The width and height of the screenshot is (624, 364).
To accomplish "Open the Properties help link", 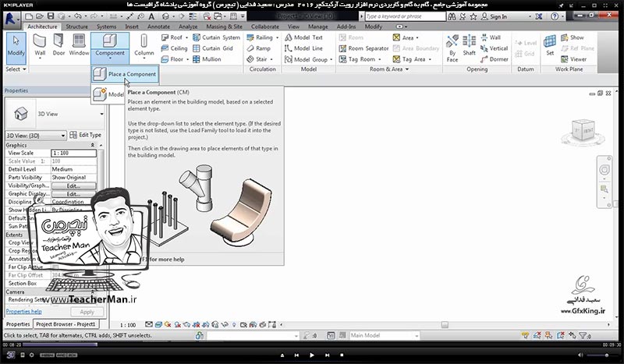I will 24,312.
